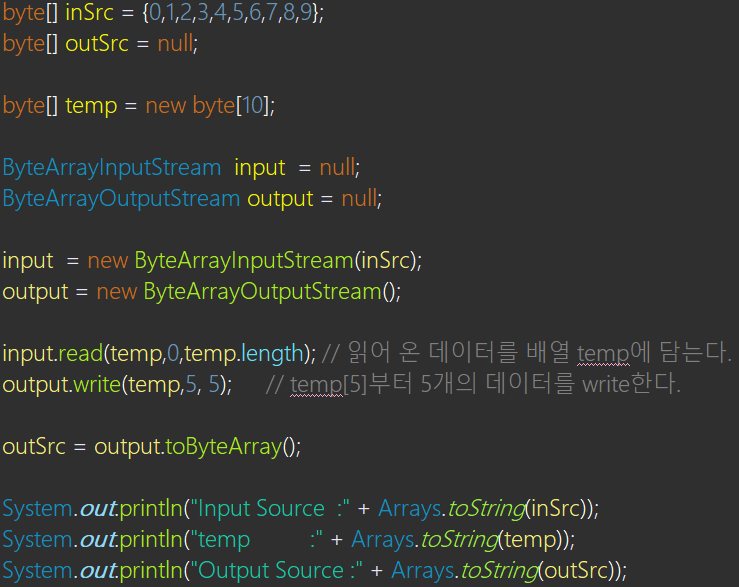Click the ByteArrayOutputStream() constructor call

pyautogui.click(x=270, y=292)
